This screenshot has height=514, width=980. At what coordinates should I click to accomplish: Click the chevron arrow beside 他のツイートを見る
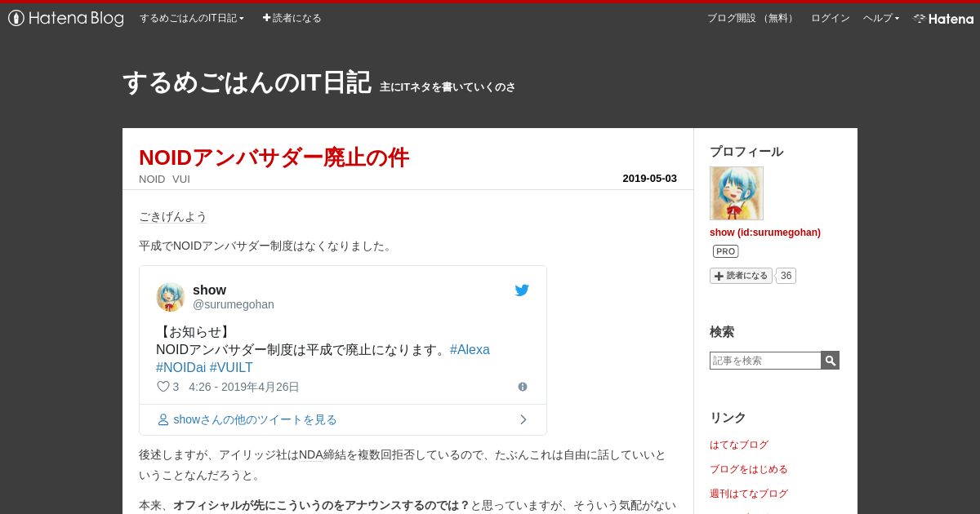(x=523, y=419)
